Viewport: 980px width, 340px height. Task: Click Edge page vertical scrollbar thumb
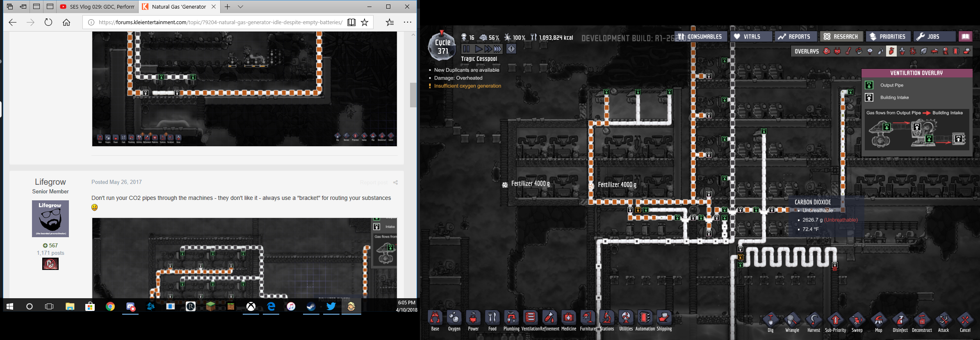[x=413, y=95]
